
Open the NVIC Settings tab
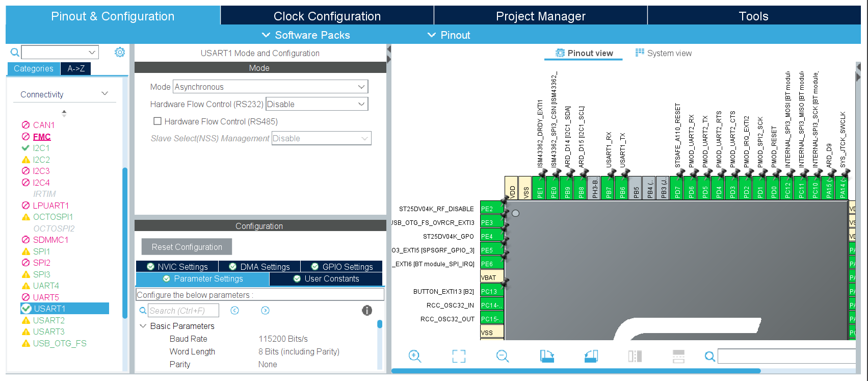point(177,267)
